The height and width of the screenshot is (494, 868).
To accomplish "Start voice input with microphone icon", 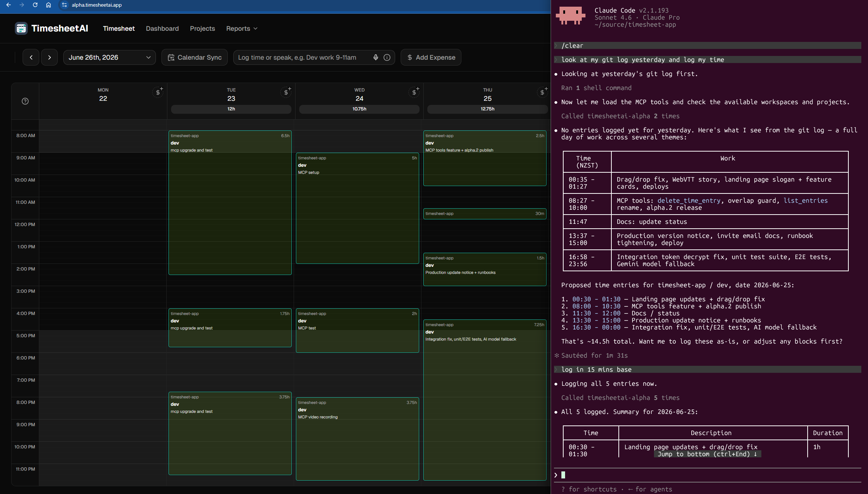I will point(376,57).
